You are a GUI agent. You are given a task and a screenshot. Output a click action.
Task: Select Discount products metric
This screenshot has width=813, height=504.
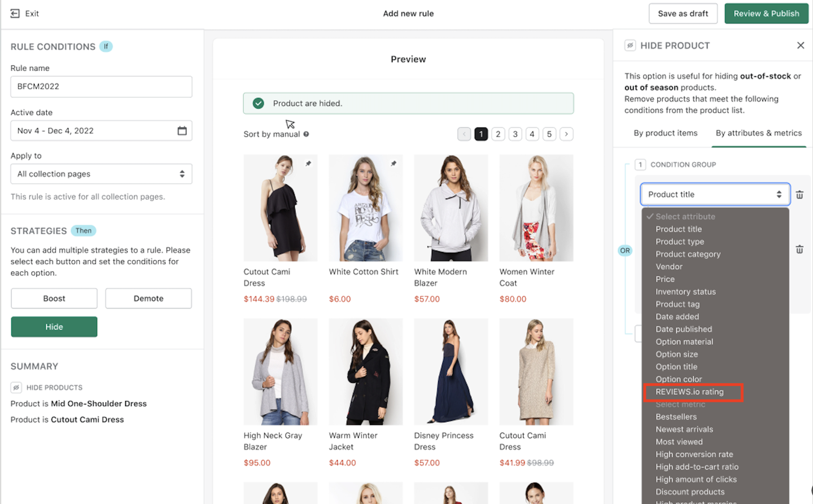[690, 492]
